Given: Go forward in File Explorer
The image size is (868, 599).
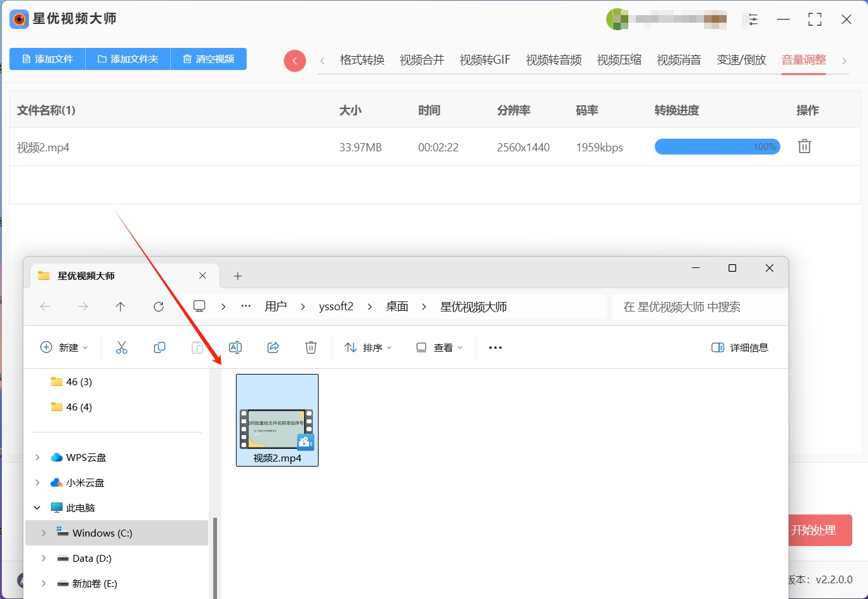Looking at the screenshot, I should coord(83,306).
